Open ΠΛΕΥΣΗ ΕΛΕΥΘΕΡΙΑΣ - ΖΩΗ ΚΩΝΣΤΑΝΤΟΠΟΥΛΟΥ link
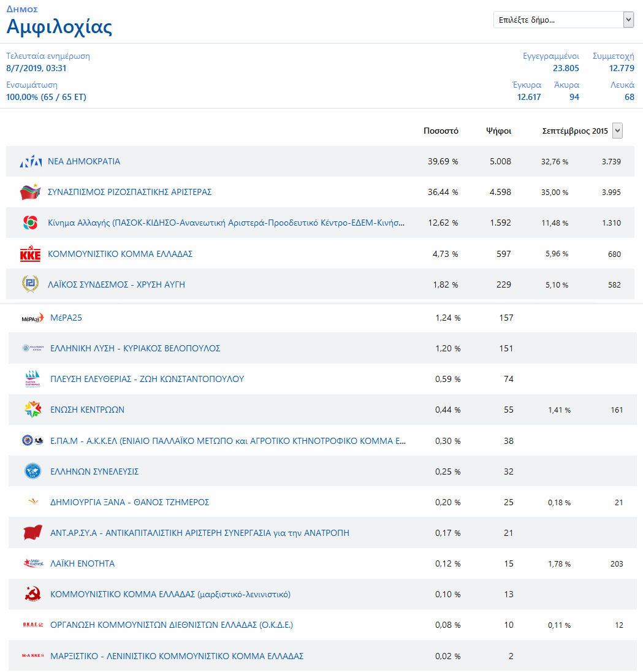 pos(147,379)
